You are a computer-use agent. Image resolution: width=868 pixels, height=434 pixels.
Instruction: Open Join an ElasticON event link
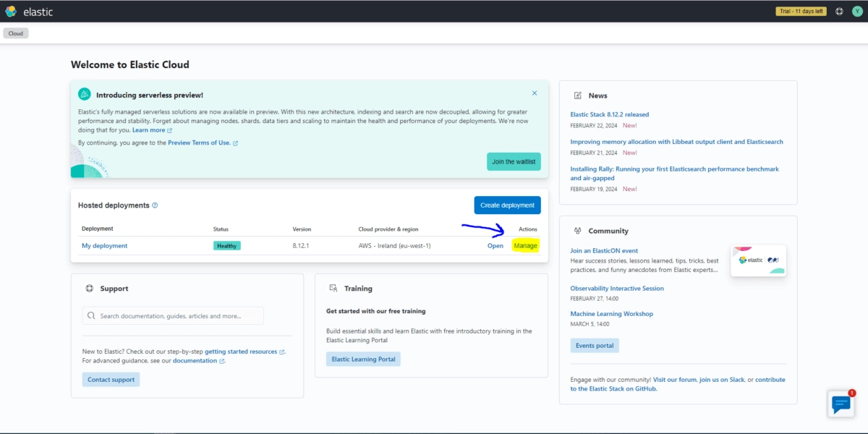tap(604, 251)
